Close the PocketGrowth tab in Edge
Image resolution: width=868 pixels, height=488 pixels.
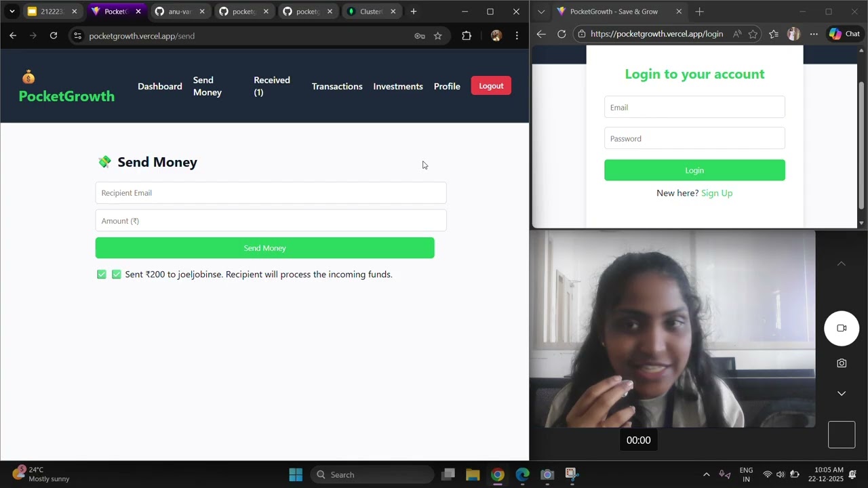click(x=679, y=12)
